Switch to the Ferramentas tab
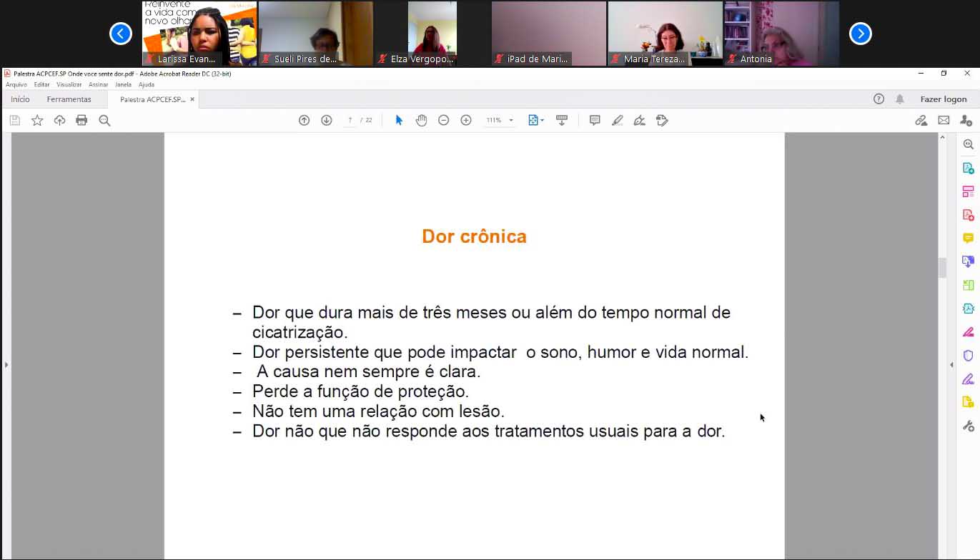980x560 pixels. [69, 99]
